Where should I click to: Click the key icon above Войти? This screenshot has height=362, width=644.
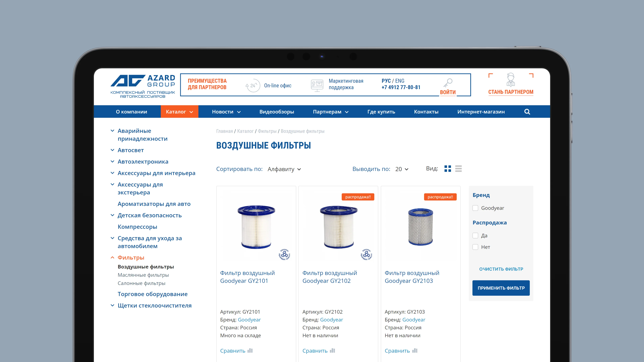[x=448, y=83]
